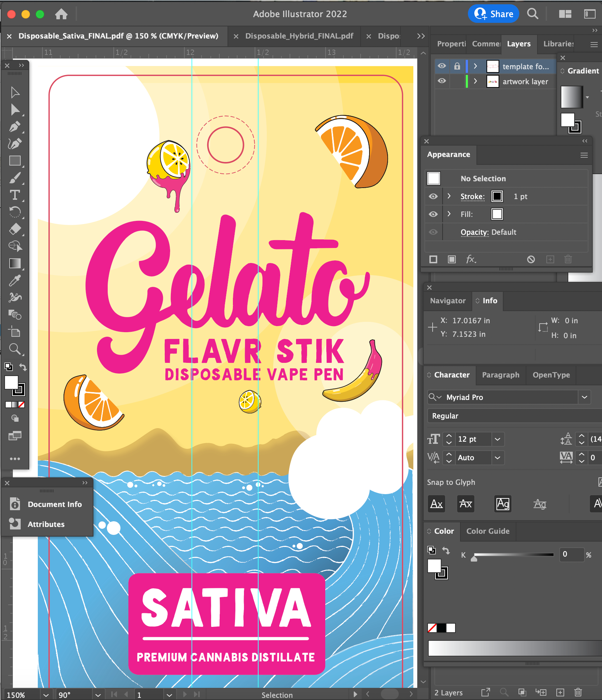Screen dimensions: 602x700
Task: Open Attributes panel button
Action: 47,524
